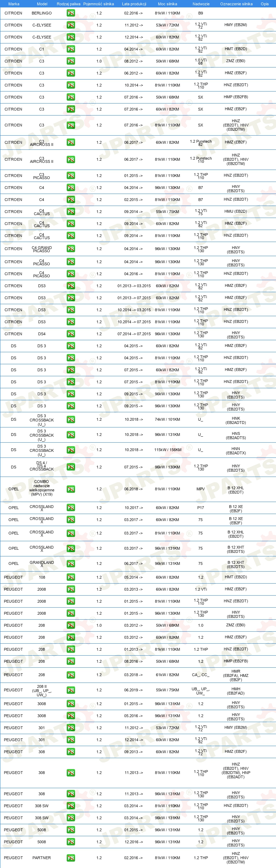Viewport: 276px width, 868px height.
Task: Click the 208 II (UB_, UP_, UW_) model cell
Action: 42,691
